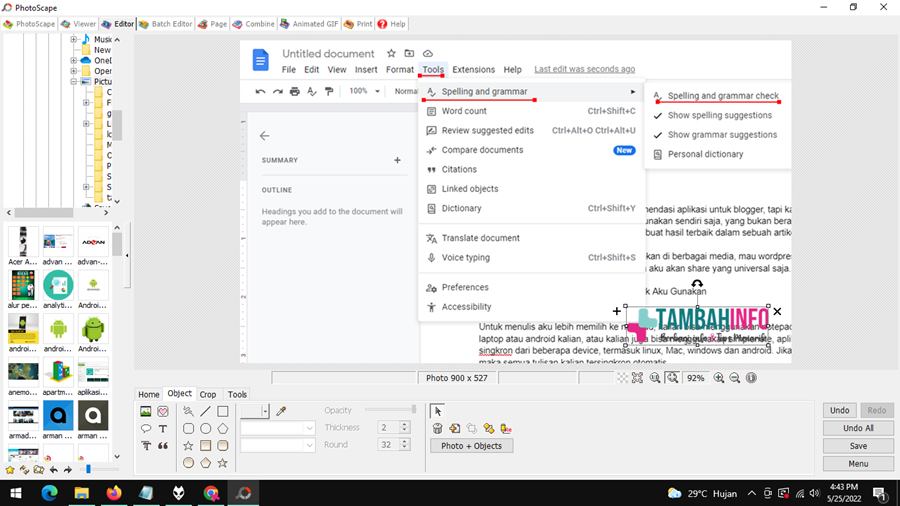Image resolution: width=900 pixels, height=506 pixels.
Task: Select the outline star shape tool
Action: pyautogui.click(x=188, y=446)
